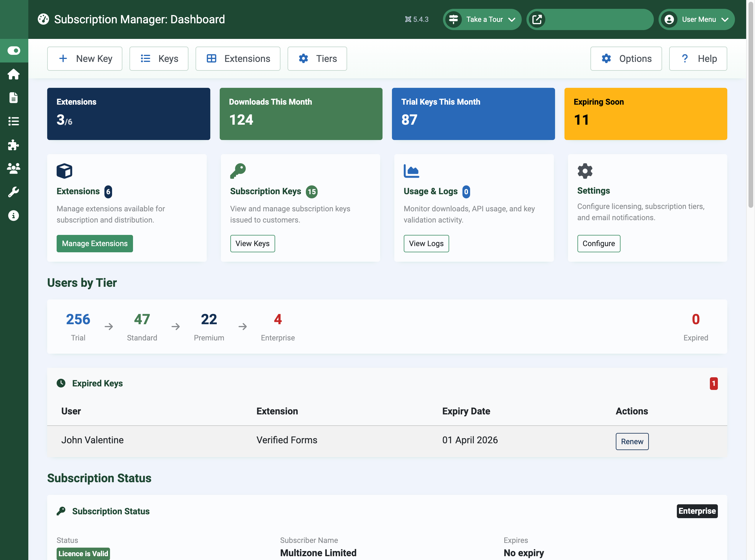The height and width of the screenshot is (560, 755).
Task: Click the info icon at the sidebar bottom
Action: pos(14,215)
